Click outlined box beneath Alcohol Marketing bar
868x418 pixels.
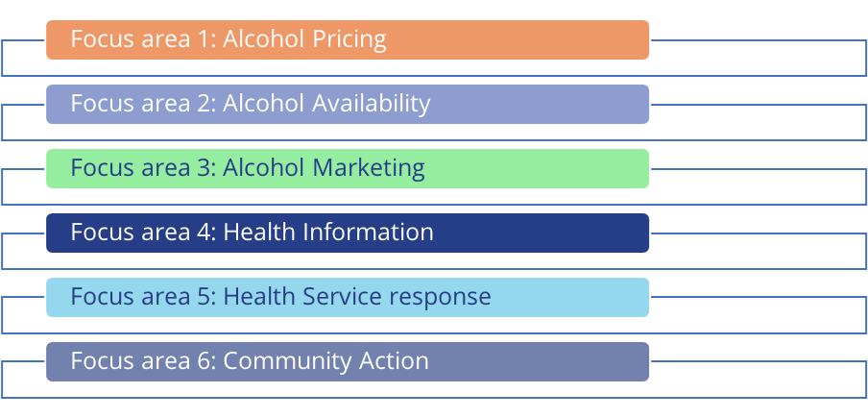coord(434,197)
